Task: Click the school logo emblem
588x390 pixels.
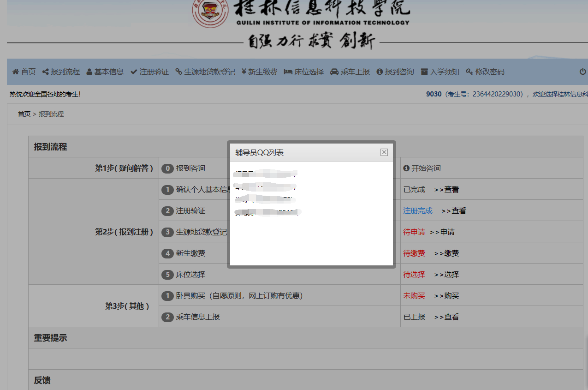Action: coord(210,12)
